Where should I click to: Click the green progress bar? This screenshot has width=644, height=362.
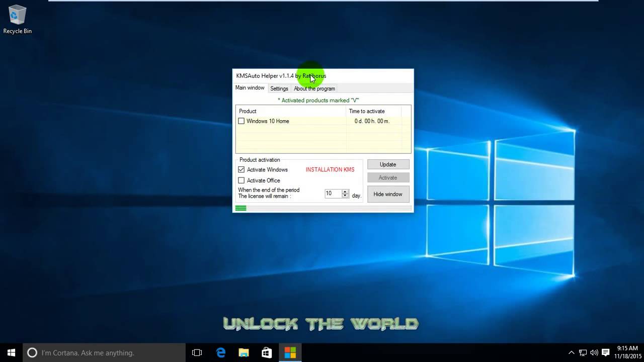point(323,208)
